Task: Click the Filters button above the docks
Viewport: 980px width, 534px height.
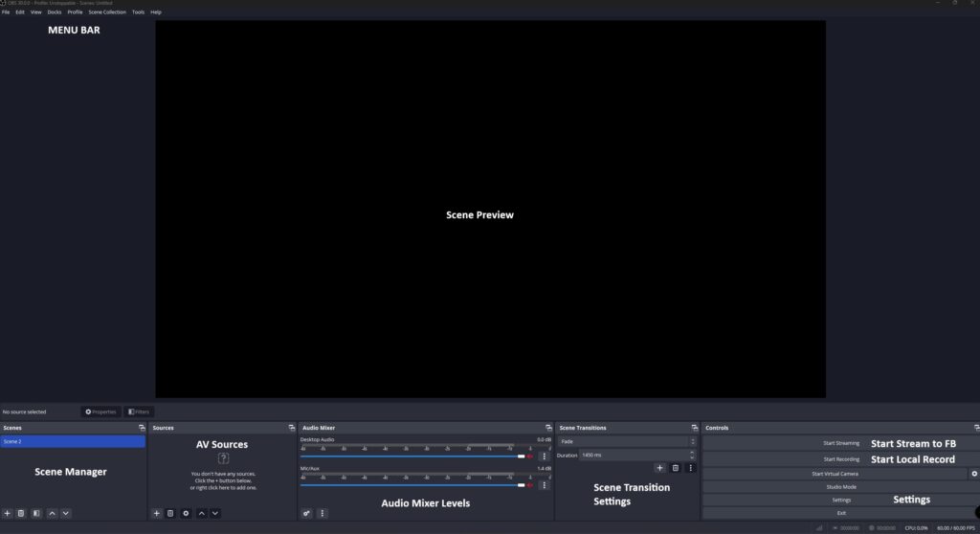Action: tap(139, 412)
